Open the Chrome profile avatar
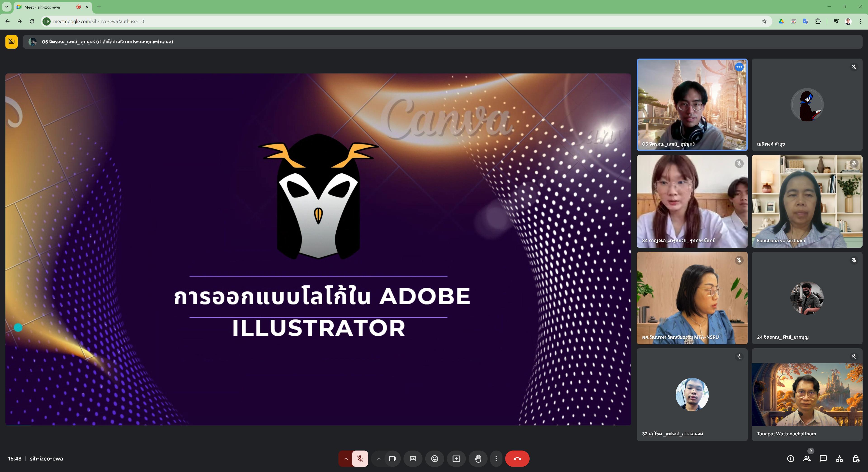 click(x=849, y=21)
